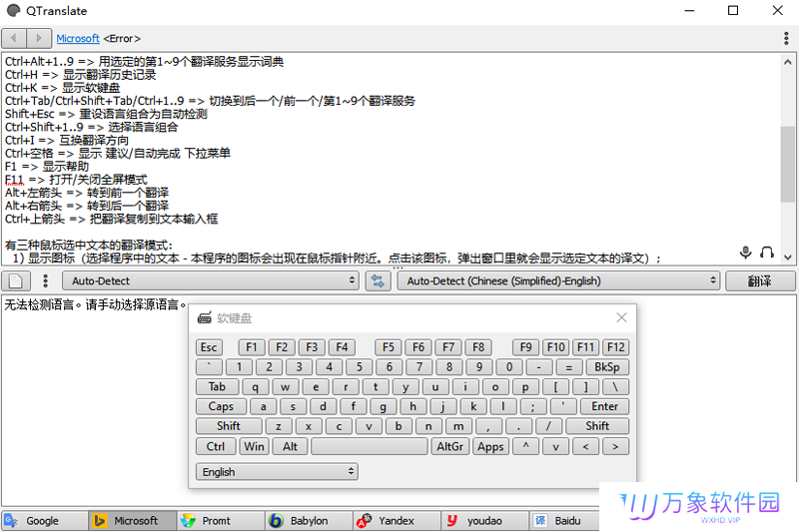Click the youdao tab icon
This screenshot has height=532, width=799.
[452, 521]
